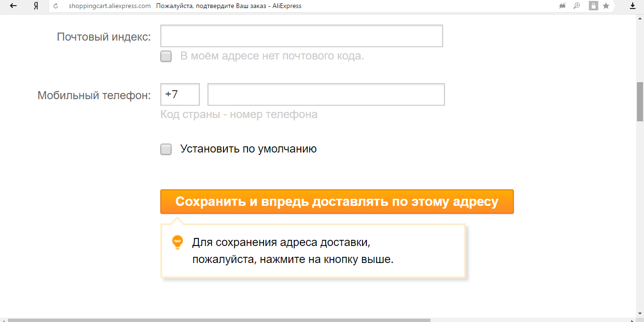
Task: Go back using the browser back arrow
Action: point(13,6)
